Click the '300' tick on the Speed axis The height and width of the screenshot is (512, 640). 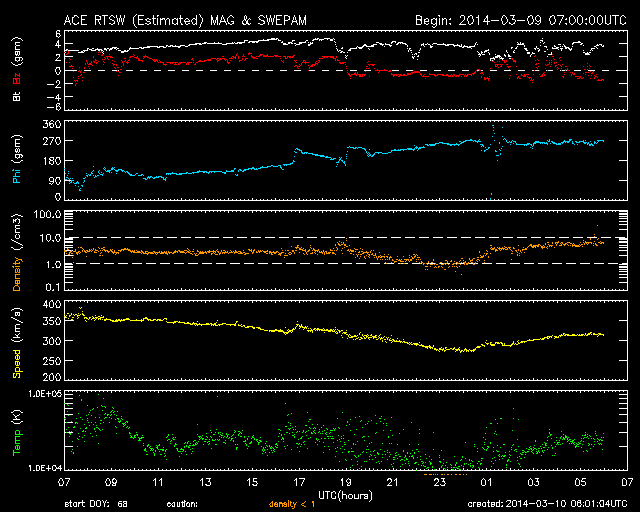point(52,341)
